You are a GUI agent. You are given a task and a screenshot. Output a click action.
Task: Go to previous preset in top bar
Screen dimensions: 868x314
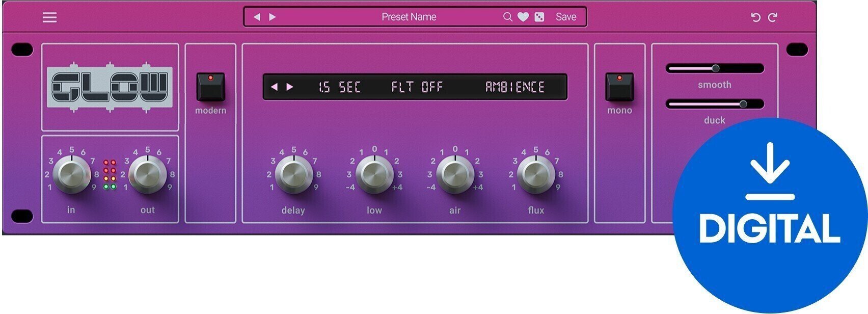point(257,17)
